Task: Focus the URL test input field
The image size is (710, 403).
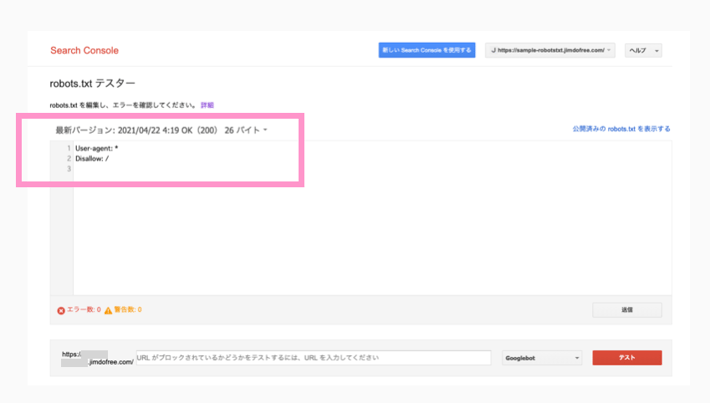Action: click(x=313, y=358)
